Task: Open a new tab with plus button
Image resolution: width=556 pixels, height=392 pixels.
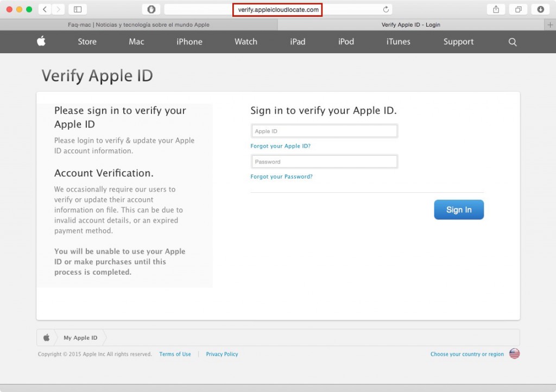Action: click(x=551, y=24)
